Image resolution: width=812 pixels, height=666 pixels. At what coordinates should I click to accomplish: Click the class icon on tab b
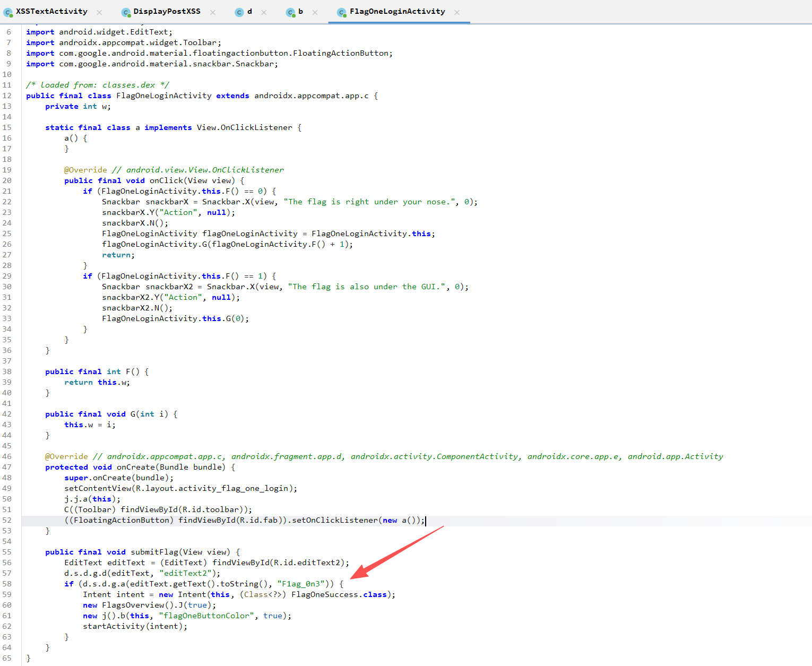(x=290, y=12)
